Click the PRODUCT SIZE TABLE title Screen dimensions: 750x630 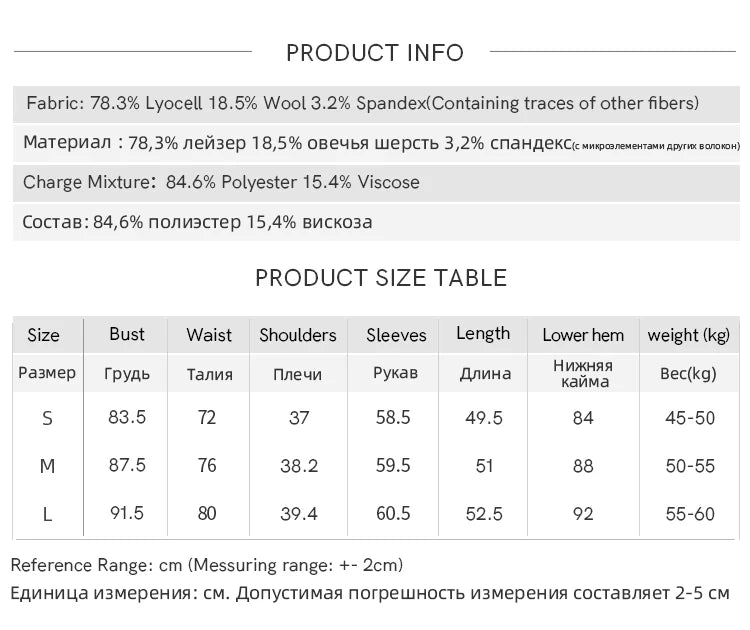click(x=381, y=278)
